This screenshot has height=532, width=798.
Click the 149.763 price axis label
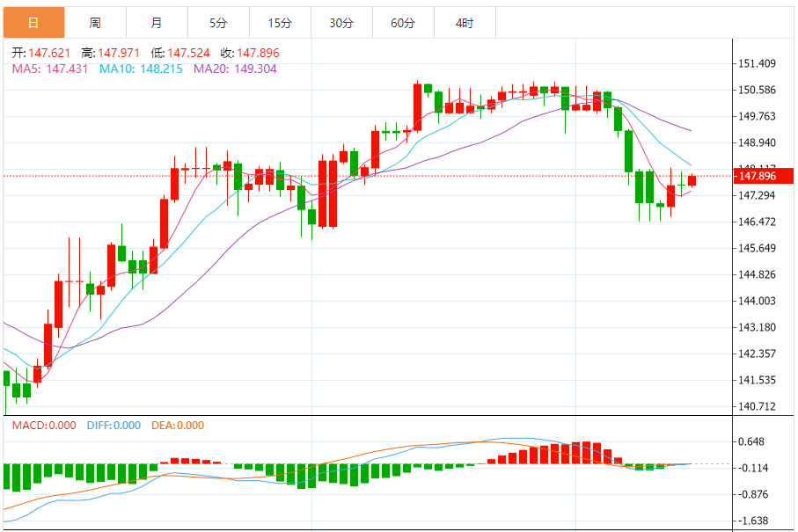pyautogui.click(x=757, y=116)
